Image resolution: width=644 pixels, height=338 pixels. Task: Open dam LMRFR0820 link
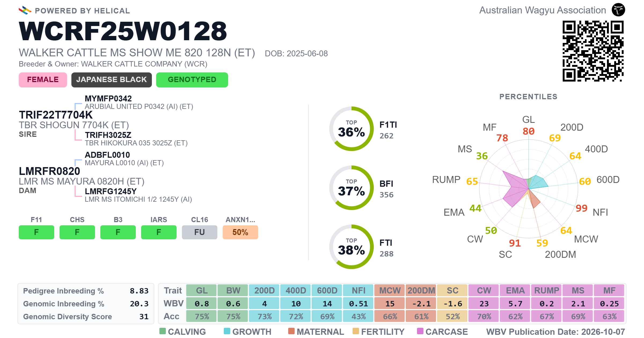pos(49,171)
